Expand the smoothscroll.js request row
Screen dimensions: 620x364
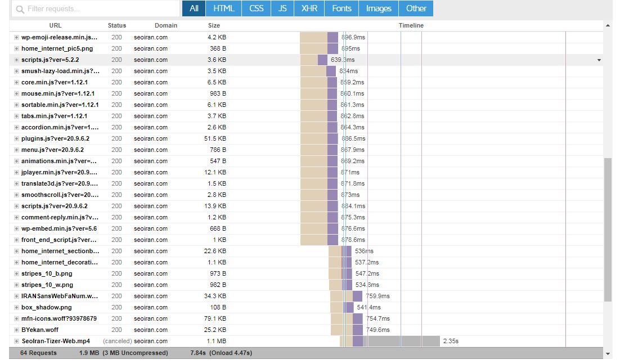(x=17, y=195)
